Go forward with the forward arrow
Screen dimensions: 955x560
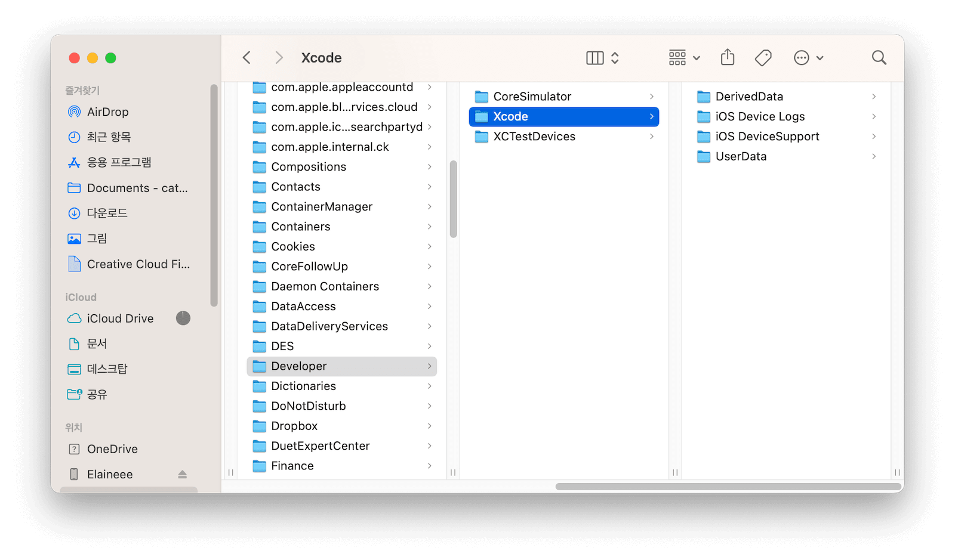tap(279, 58)
